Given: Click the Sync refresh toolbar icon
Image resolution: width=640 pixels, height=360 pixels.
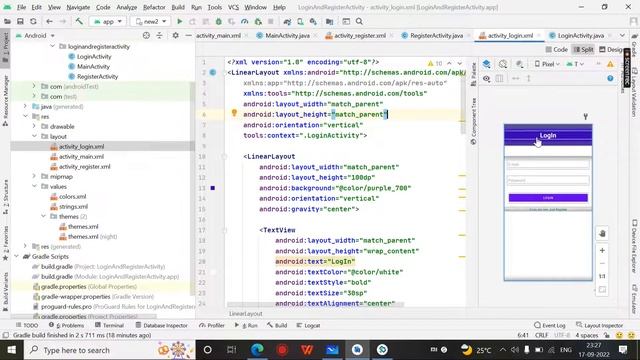Looking at the screenshot, I should (33, 21).
